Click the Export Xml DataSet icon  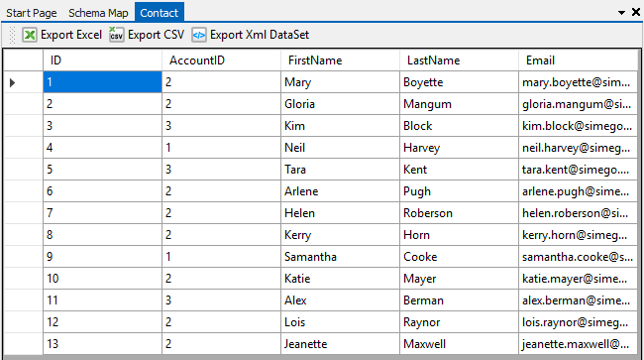click(x=199, y=35)
